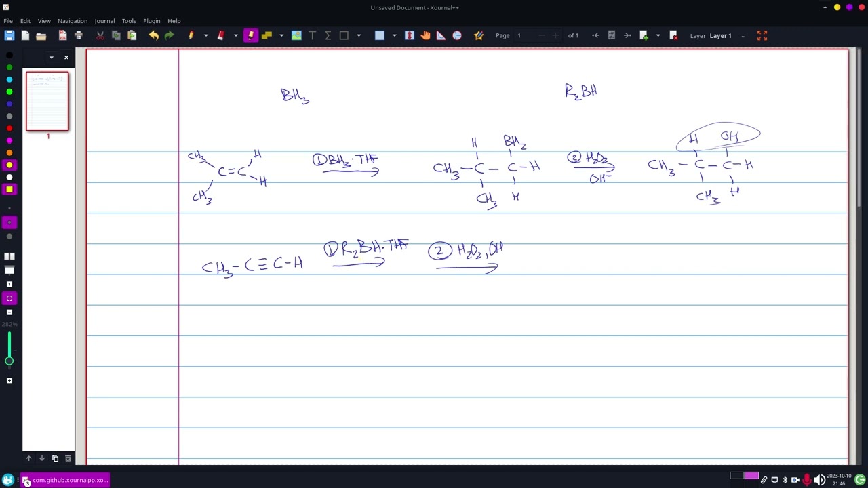Viewport: 868px width, 488px height.
Task: Export the document as PDF
Action: point(62,35)
